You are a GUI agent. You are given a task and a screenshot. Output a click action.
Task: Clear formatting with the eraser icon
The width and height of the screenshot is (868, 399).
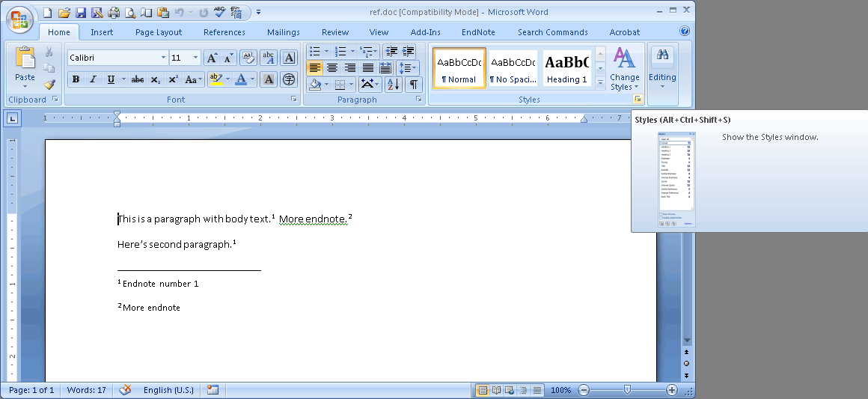coord(248,58)
